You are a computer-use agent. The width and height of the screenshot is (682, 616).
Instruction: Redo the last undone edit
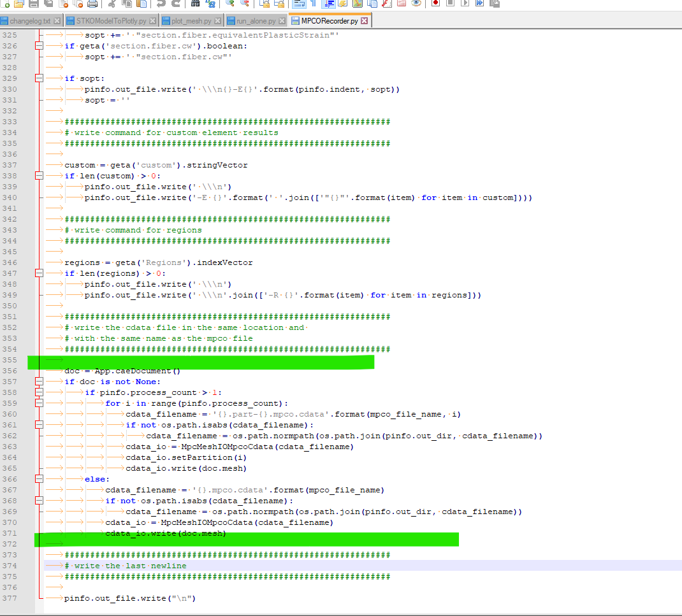pyautogui.click(x=176, y=3)
